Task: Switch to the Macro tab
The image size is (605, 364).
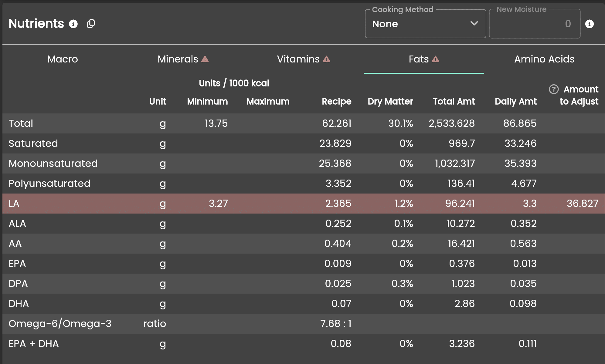Action: (x=63, y=59)
